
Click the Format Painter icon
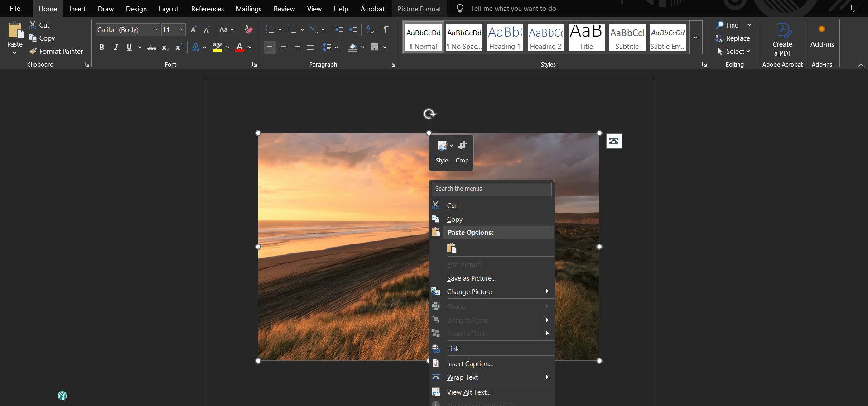(33, 52)
